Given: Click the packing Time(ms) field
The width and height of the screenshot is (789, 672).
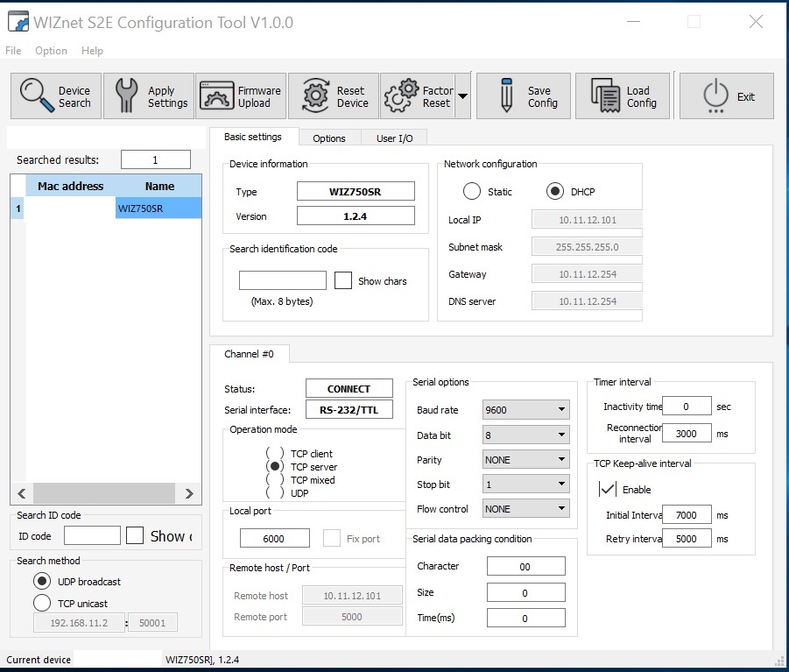Looking at the screenshot, I should point(525,619).
